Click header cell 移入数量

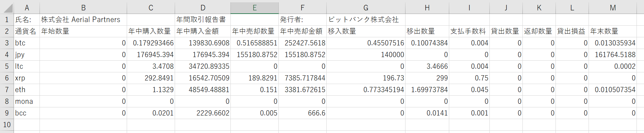pos(366,31)
